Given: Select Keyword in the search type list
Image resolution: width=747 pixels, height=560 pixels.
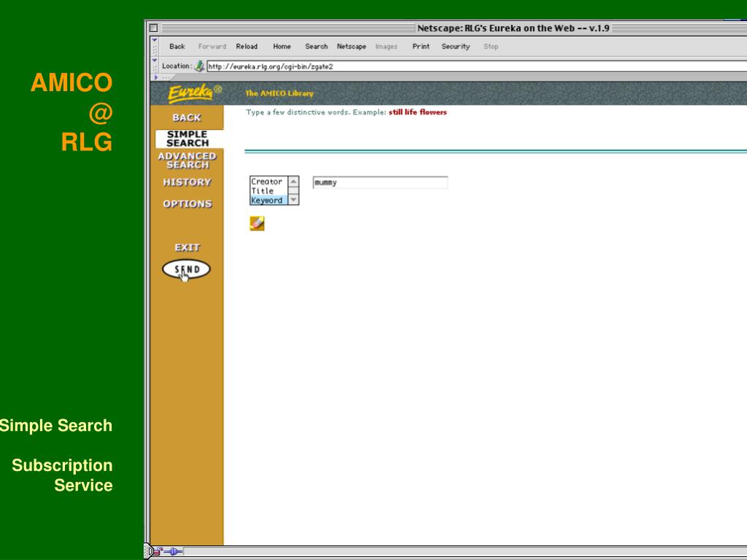Looking at the screenshot, I should [x=268, y=201].
